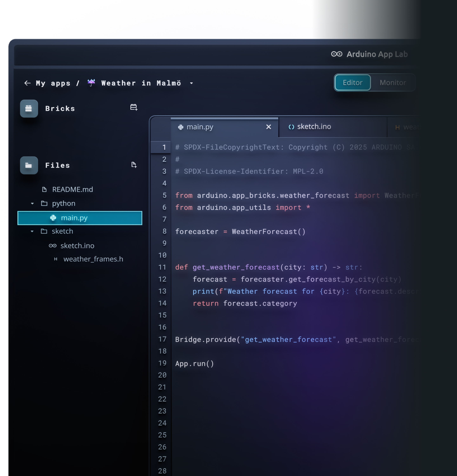The image size is (457, 476).
Task: Open the Weather in Malmö app dropdown
Action: pyautogui.click(x=191, y=84)
